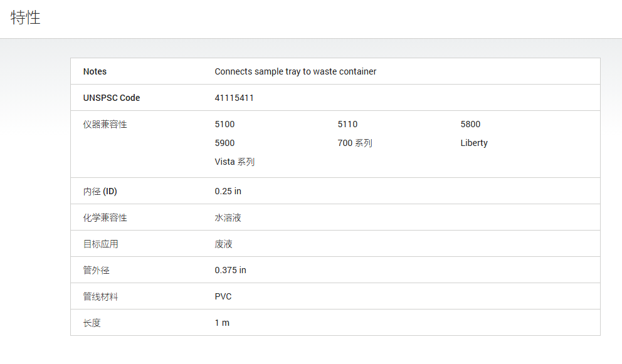
Task: Select the 1 m length value
Action: pyautogui.click(x=222, y=323)
